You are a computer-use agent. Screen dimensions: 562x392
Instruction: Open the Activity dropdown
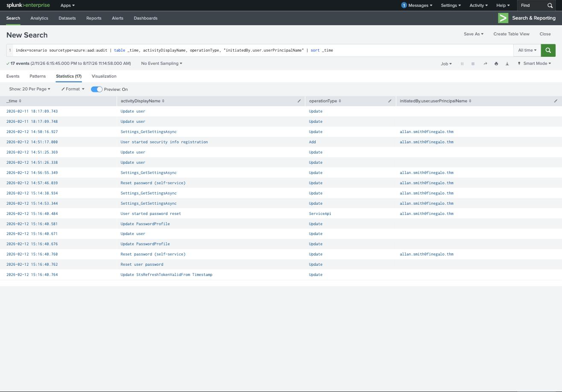(478, 6)
